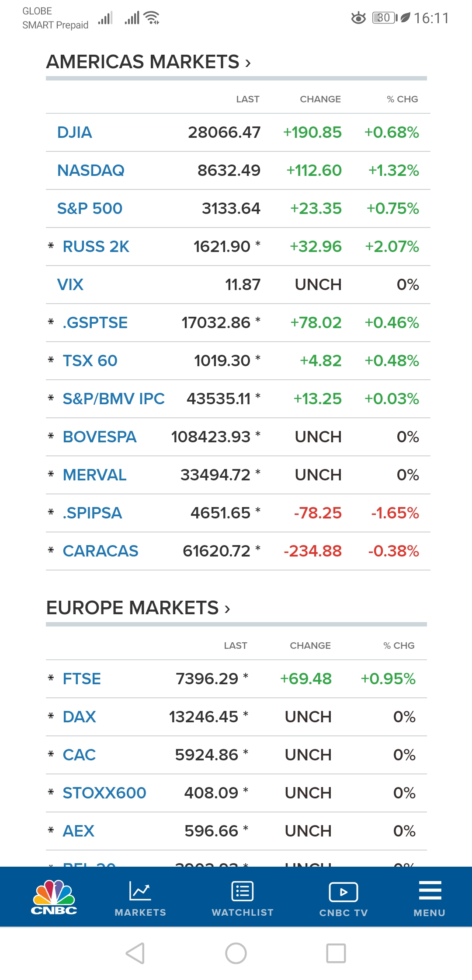Tap the Android home circle
The width and height of the screenshot is (472, 980).
(x=236, y=953)
